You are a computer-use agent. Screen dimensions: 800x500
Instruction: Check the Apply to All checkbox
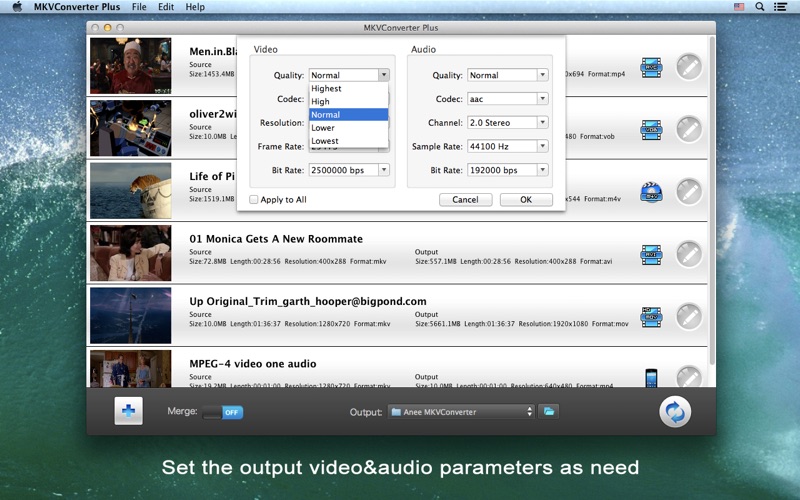point(254,199)
